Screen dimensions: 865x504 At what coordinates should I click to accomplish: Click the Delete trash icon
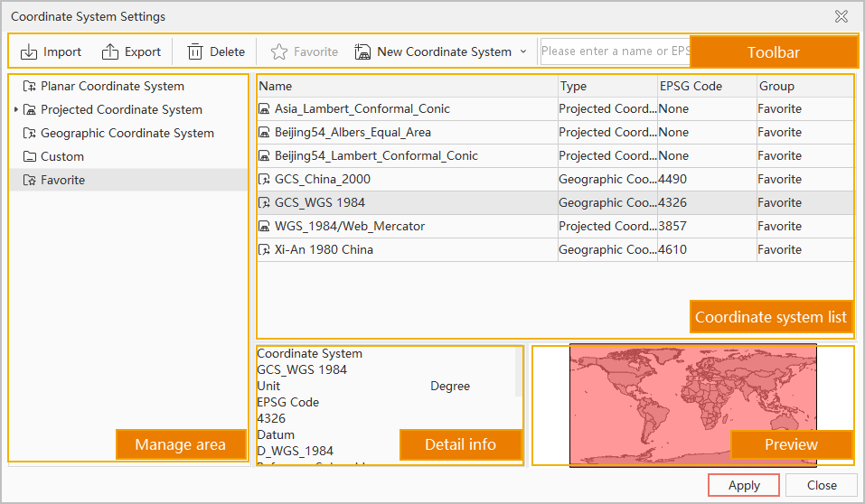(x=195, y=52)
